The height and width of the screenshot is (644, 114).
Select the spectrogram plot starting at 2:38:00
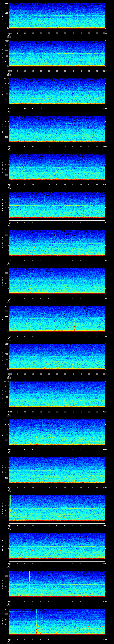click(57, 357)
